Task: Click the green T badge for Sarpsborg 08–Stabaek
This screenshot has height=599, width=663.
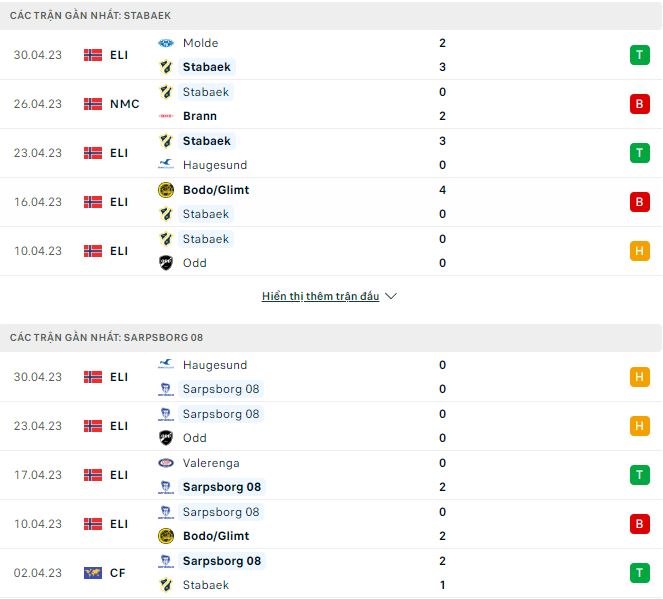Action: 639,573
